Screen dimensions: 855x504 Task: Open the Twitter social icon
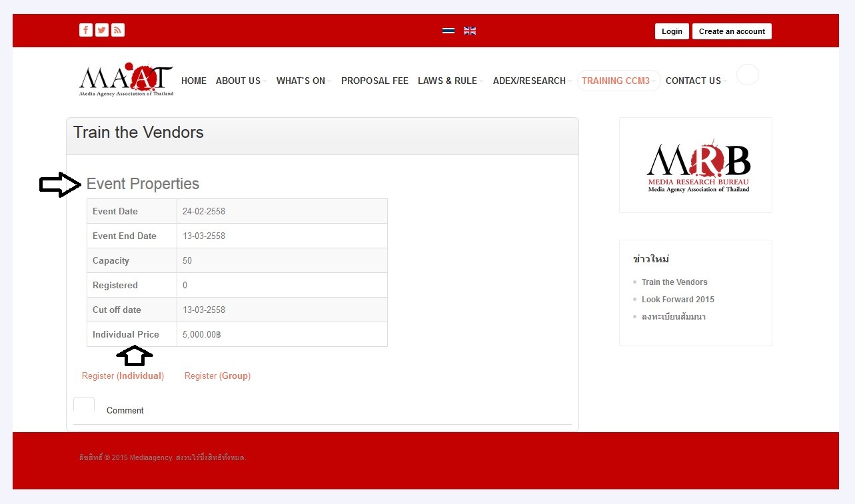(x=102, y=30)
